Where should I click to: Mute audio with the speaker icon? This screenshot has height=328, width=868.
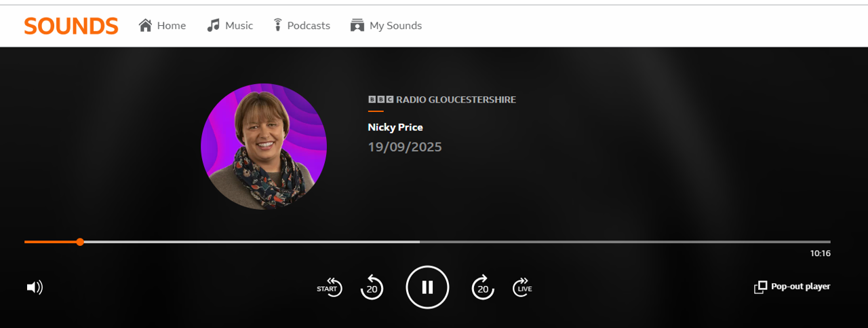[35, 287]
